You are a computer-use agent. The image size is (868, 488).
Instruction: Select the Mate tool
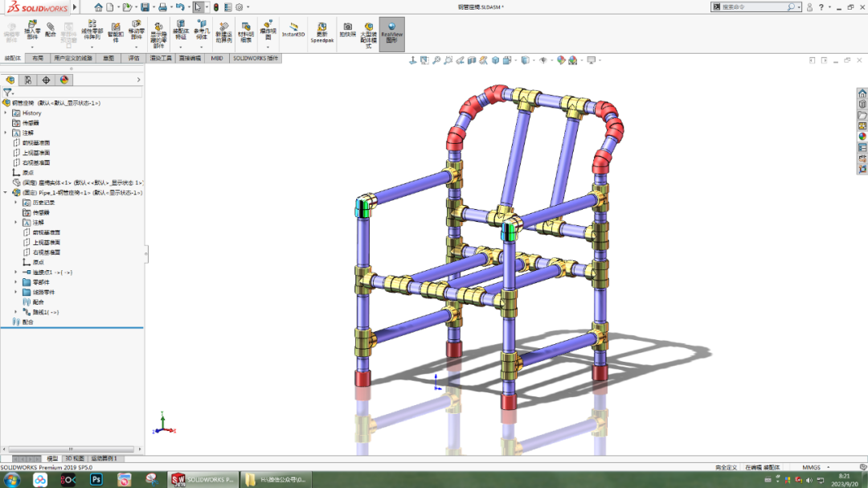50,32
